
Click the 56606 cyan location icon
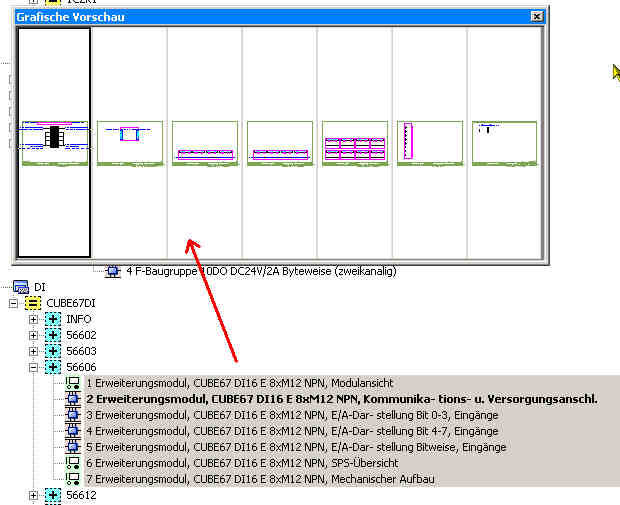tap(53, 367)
